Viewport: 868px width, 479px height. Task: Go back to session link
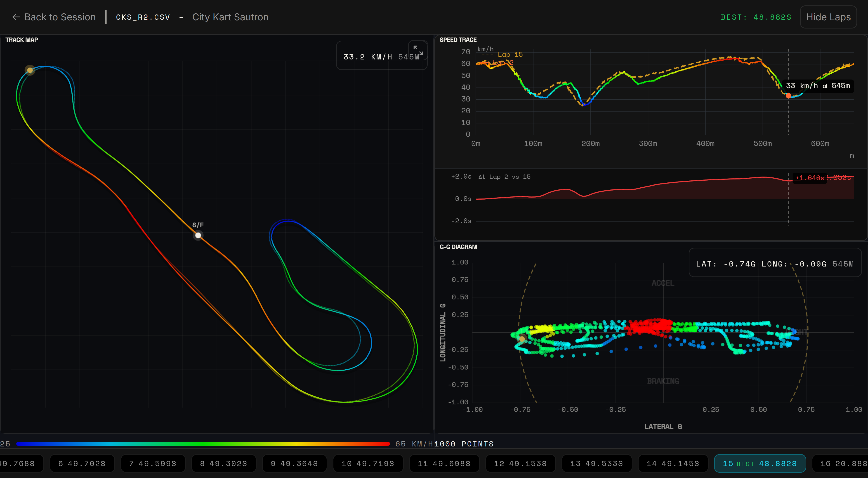tap(60, 17)
